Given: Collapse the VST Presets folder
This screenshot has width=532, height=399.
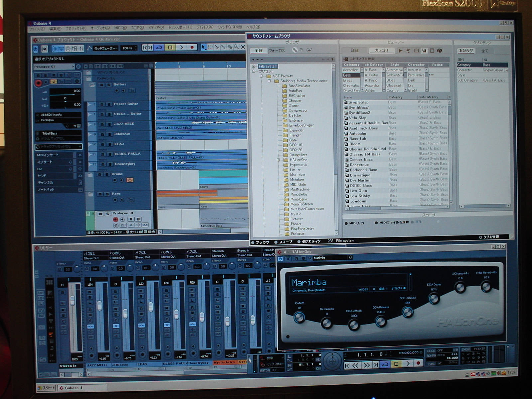Looking at the screenshot, I should pos(262,76).
